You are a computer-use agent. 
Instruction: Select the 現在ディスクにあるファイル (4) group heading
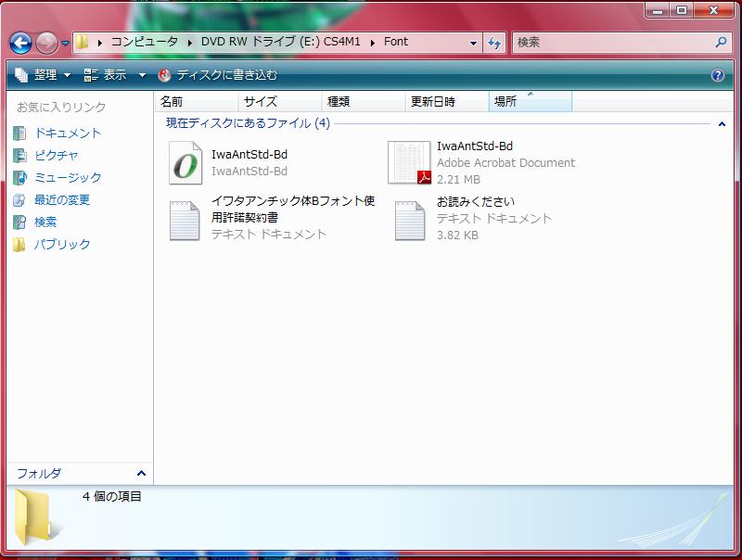point(248,123)
